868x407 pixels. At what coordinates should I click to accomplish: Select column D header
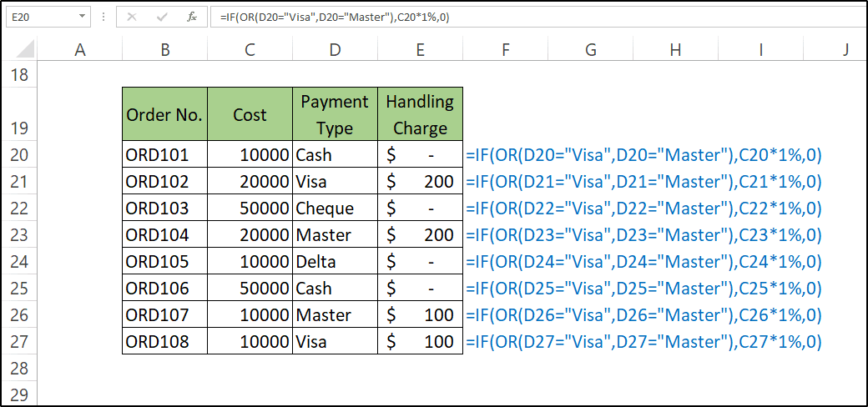tap(335, 50)
